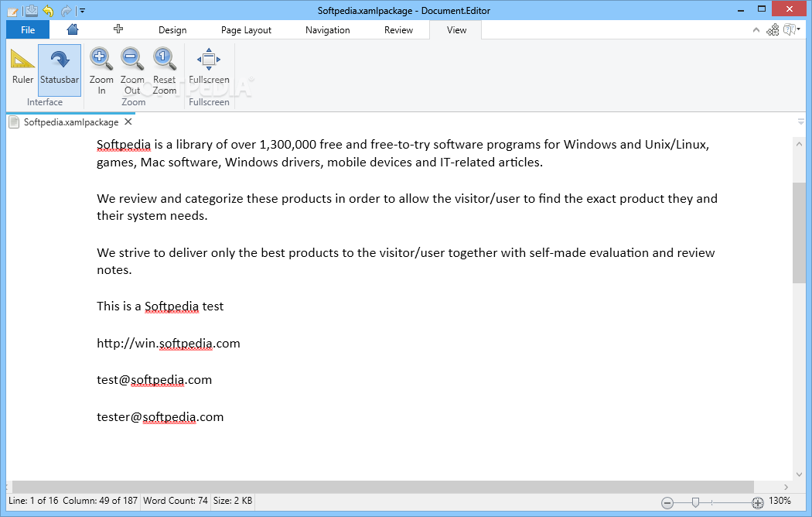Click the horizontal scrollbar right arrow
812x517 pixels.
pyautogui.click(x=786, y=487)
